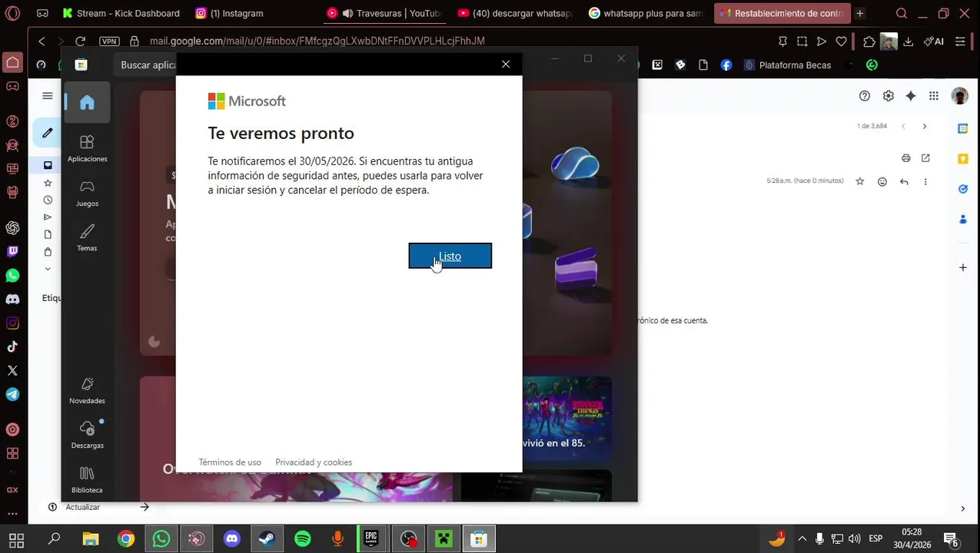The width and height of the screenshot is (980, 553).
Task: Open more options menu on email
Action: click(x=926, y=181)
